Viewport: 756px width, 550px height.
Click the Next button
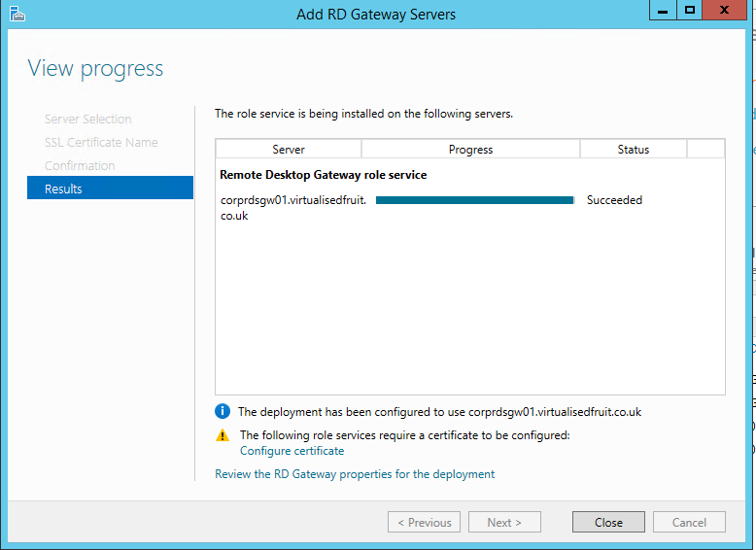504,522
